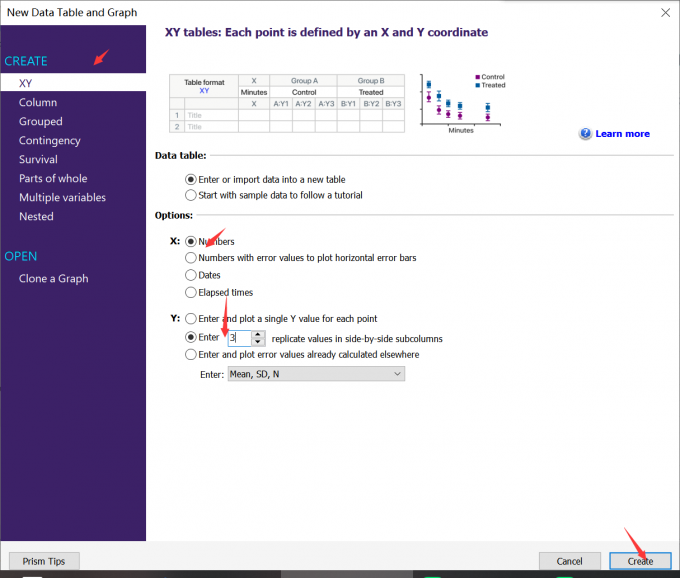Open the Contingency table option
This screenshot has width=680, height=578.
click(49, 140)
